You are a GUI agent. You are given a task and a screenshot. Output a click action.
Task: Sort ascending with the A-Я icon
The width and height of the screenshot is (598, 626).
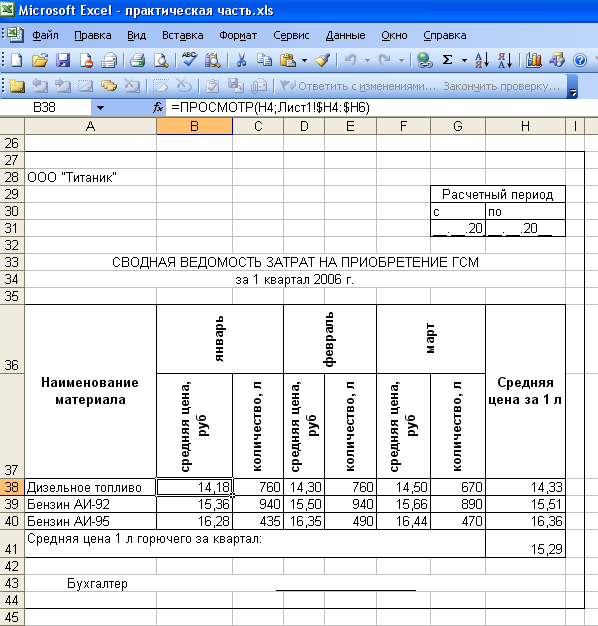point(482,60)
